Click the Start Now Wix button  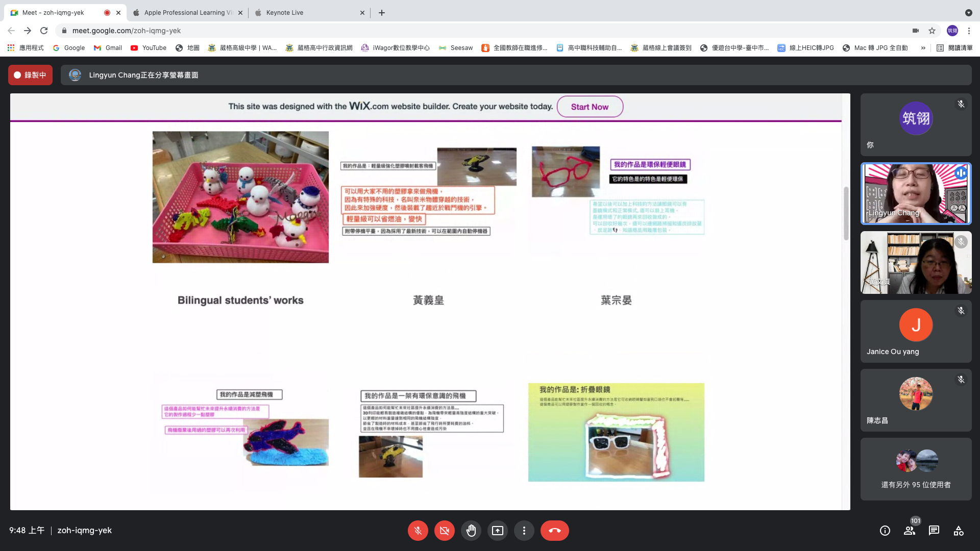[x=590, y=107]
